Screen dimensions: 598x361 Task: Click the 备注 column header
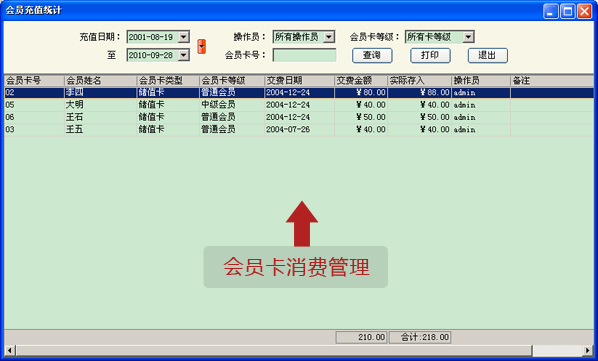[552, 80]
